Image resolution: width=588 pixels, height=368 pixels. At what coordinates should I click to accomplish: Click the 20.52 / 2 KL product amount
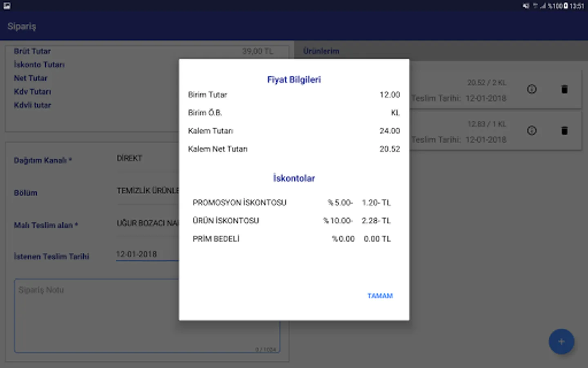[x=487, y=83]
